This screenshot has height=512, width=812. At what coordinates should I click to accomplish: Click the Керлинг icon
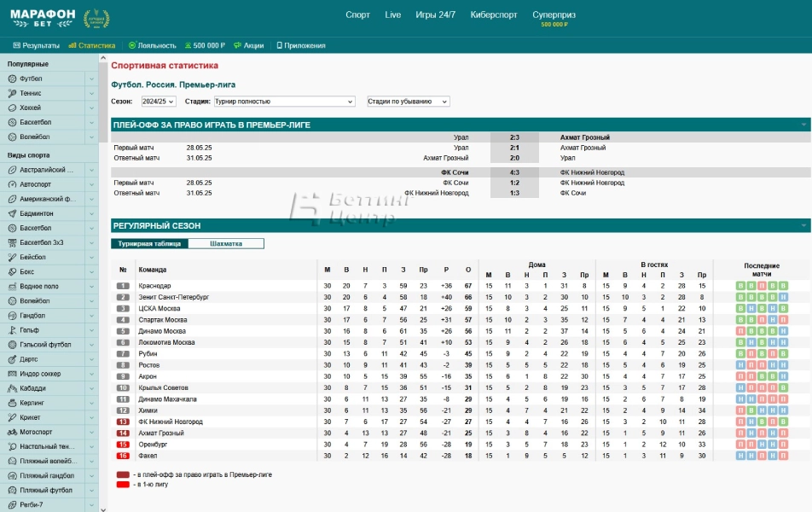pyautogui.click(x=13, y=403)
